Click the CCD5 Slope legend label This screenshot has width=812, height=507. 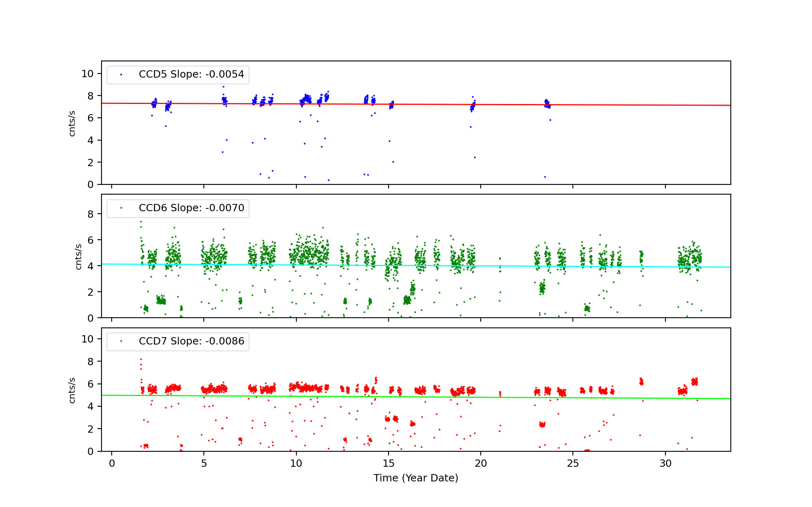click(191, 74)
